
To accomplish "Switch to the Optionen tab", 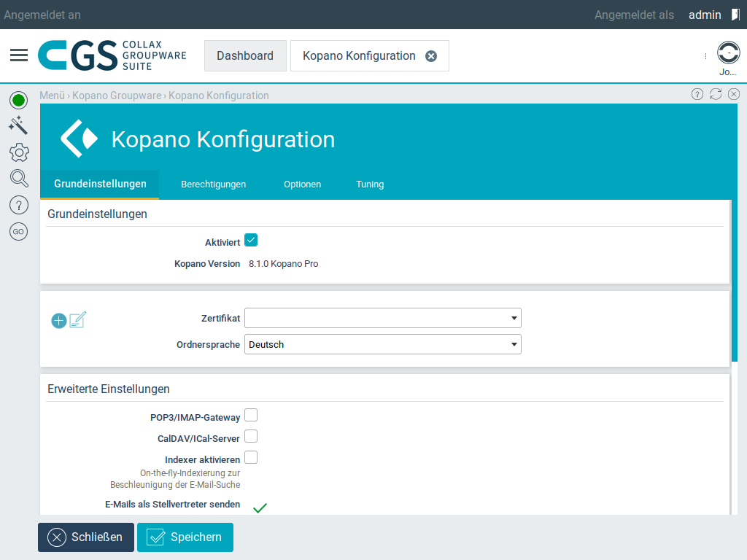I will click(x=303, y=184).
